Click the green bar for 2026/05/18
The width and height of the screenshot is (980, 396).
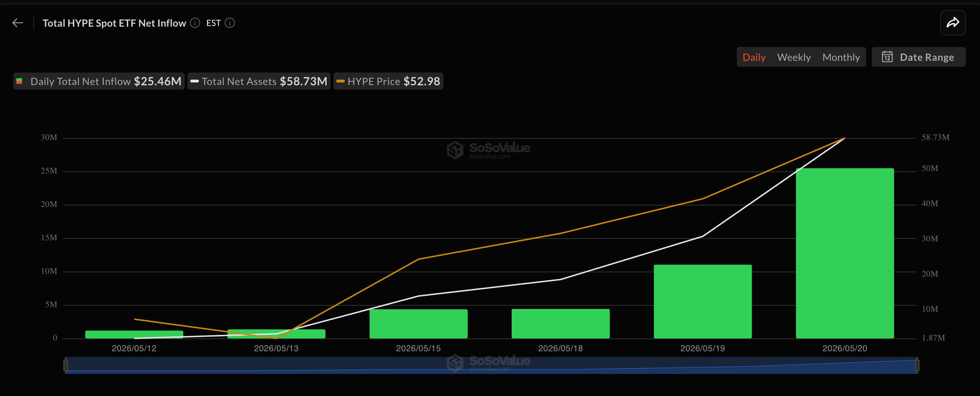[x=560, y=323]
